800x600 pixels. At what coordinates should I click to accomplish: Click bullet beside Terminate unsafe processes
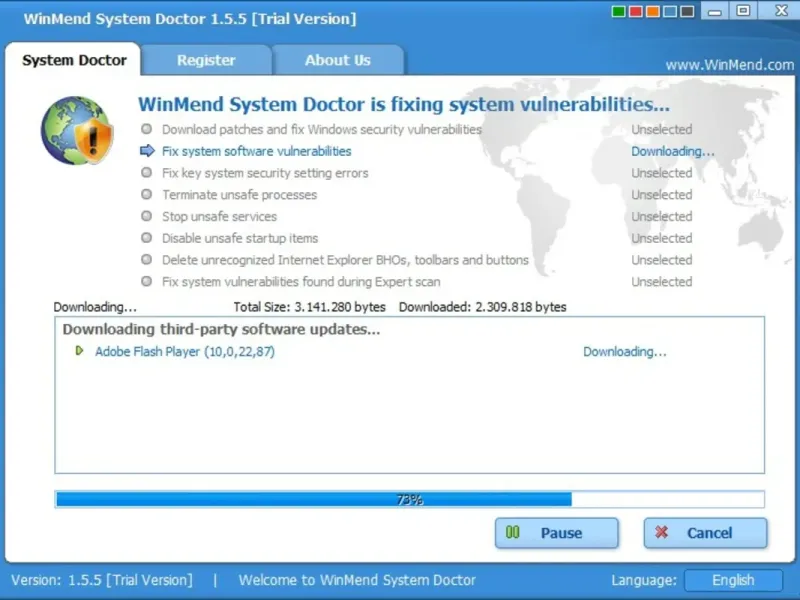pos(146,194)
